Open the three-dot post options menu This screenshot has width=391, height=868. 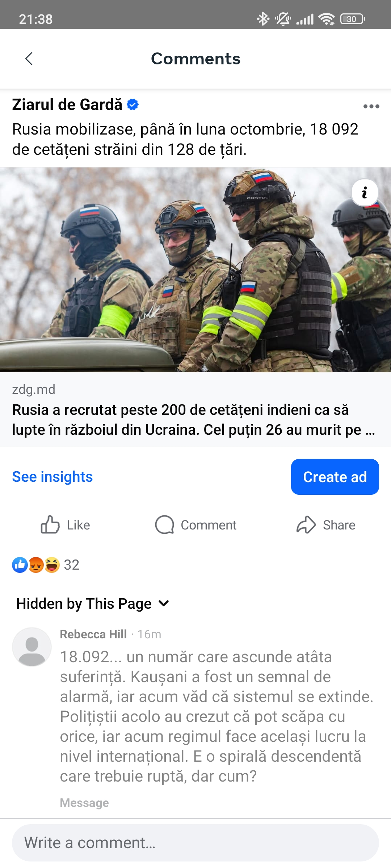click(371, 106)
